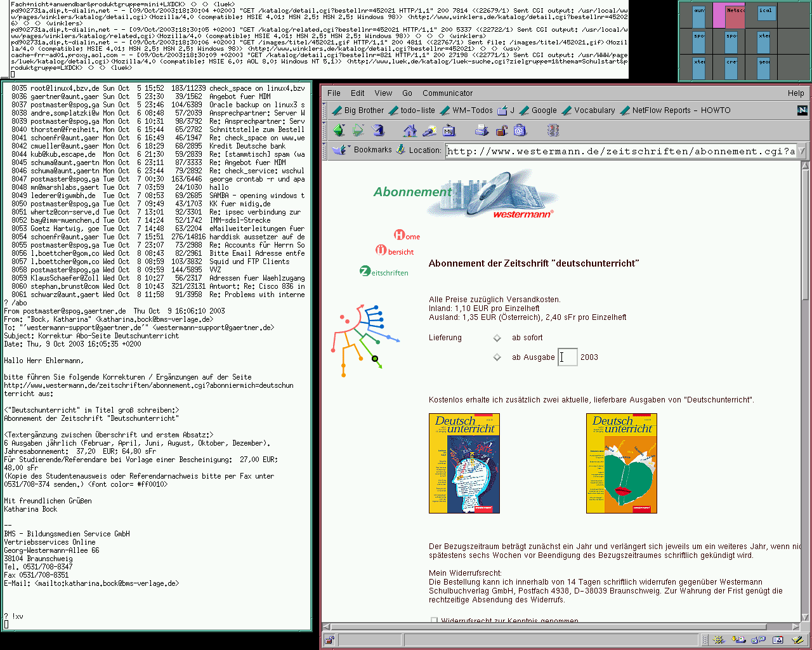The image size is (812, 650).
Task: Click mail row 8055 'Re: Accounts für Herrn'
Action: pyautogui.click(x=158, y=245)
